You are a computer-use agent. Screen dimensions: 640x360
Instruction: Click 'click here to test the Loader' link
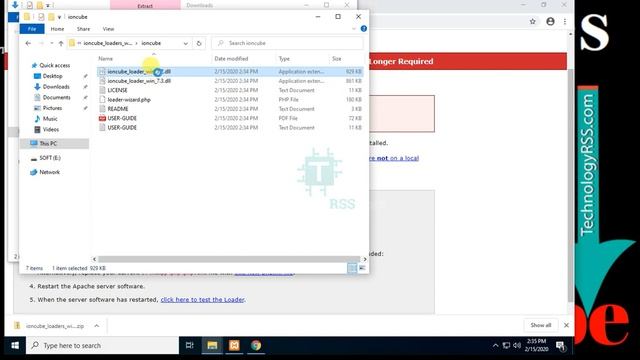pos(202,300)
